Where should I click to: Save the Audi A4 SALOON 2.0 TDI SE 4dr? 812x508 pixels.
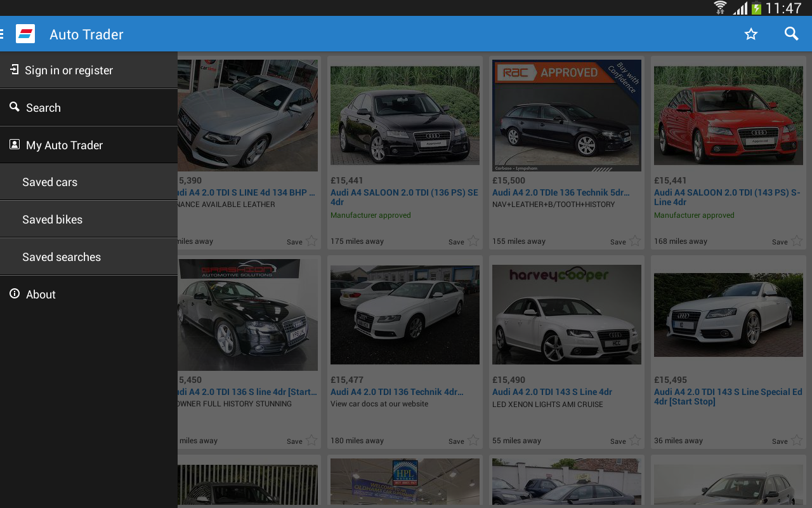pos(472,241)
